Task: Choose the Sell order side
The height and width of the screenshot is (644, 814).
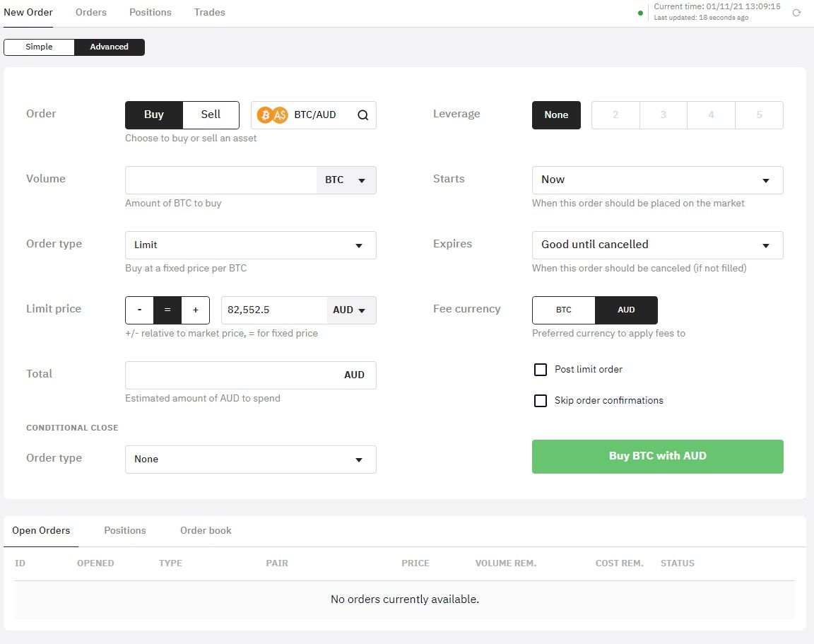Action: (211, 115)
